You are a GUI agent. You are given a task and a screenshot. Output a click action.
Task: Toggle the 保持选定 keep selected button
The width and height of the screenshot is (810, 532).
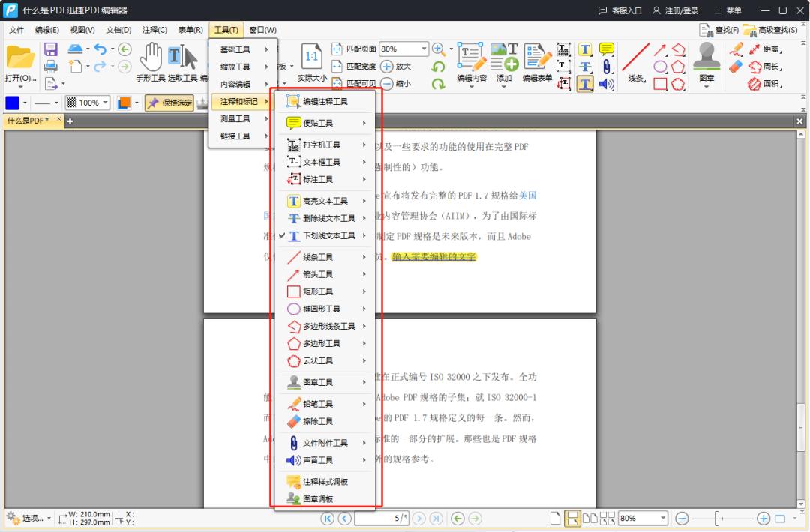(169, 103)
